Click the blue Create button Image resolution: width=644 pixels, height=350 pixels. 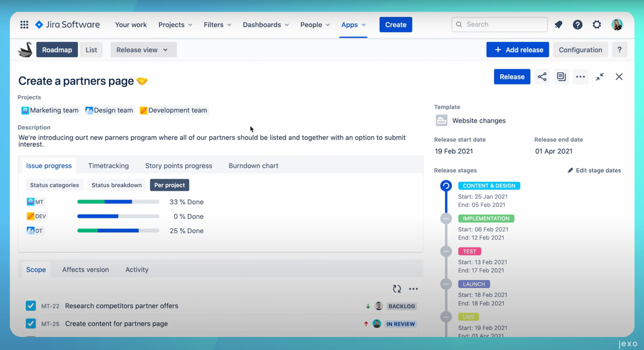point(396,24)
